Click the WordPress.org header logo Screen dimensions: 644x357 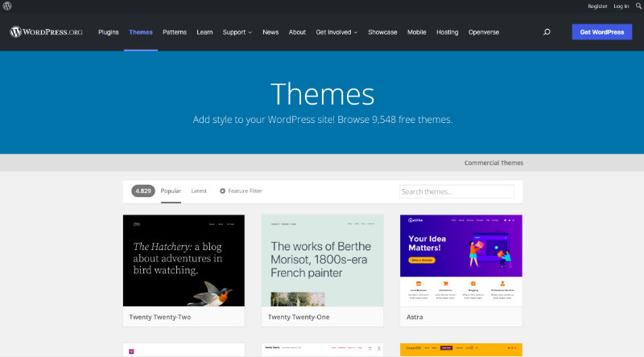pyautogui.click(x=46, y=32)
